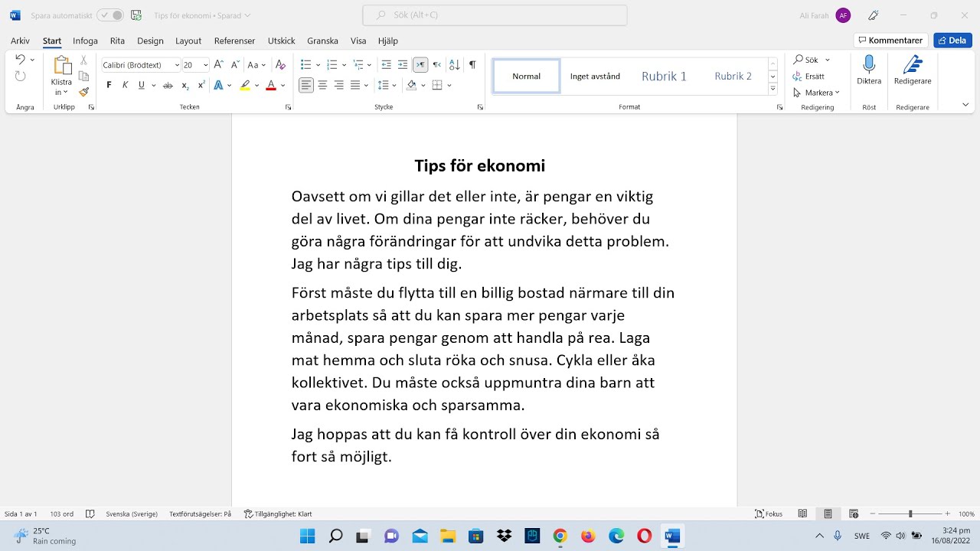The height and width of the screenshot is (551, 980).
Task: Apply the Rubrik 1 style
Action: (x=664, y=77)
